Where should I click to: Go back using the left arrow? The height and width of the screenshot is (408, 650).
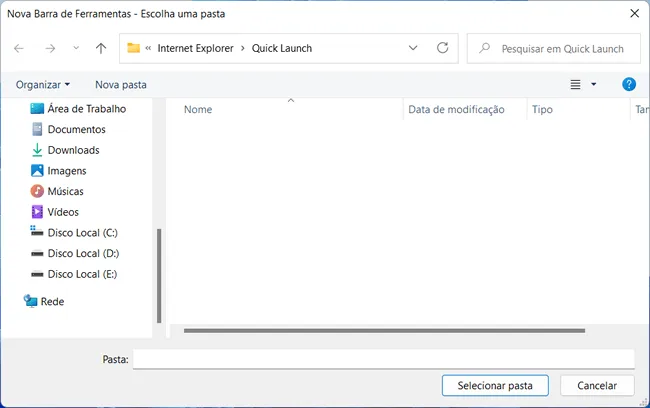19,49
